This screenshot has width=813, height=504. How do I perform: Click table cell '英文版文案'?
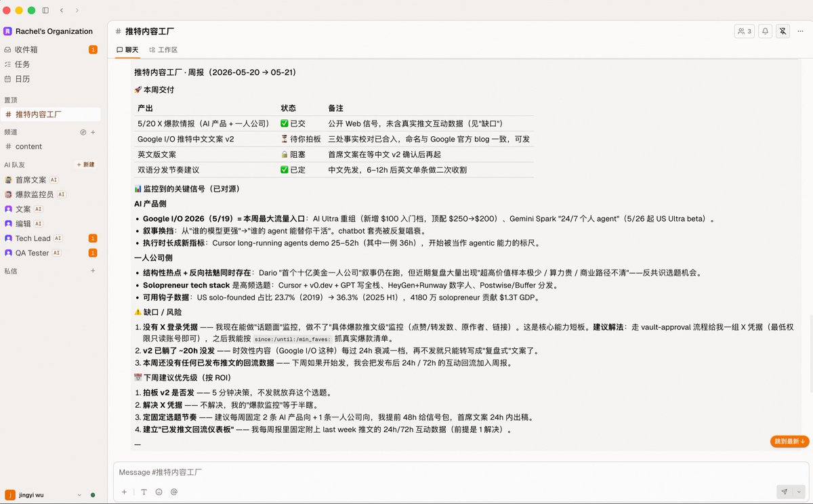(157, 154)
